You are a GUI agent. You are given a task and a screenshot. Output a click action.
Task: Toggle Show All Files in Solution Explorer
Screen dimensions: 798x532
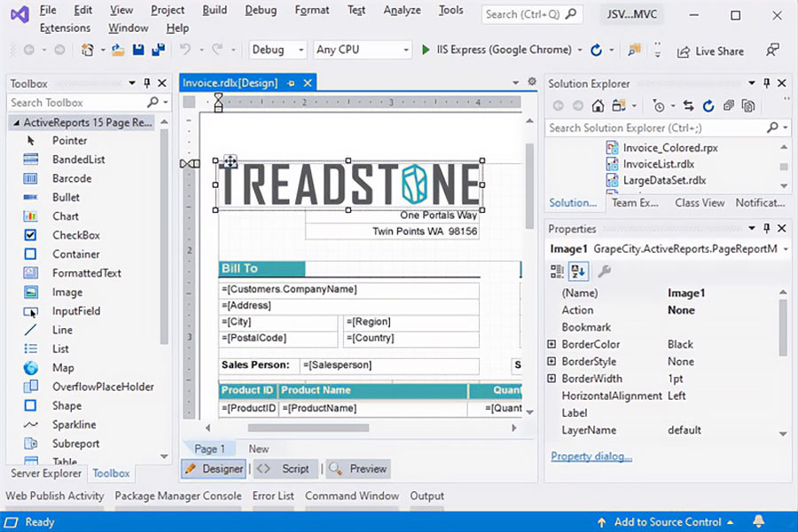click(x=748, y=106)
